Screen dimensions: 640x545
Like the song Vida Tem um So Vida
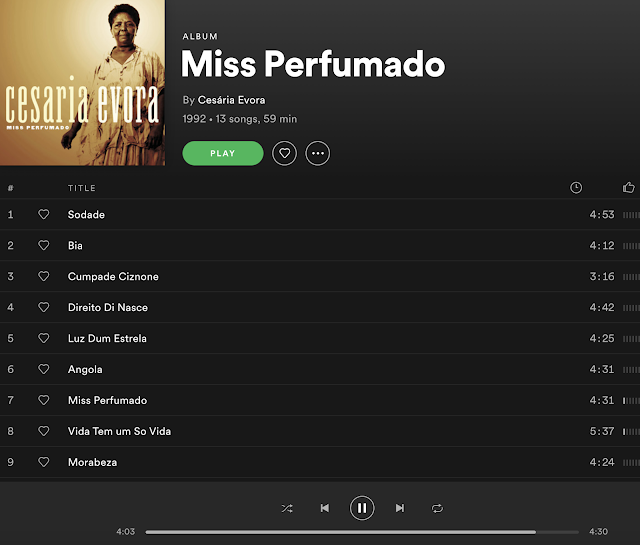(44, 431)
